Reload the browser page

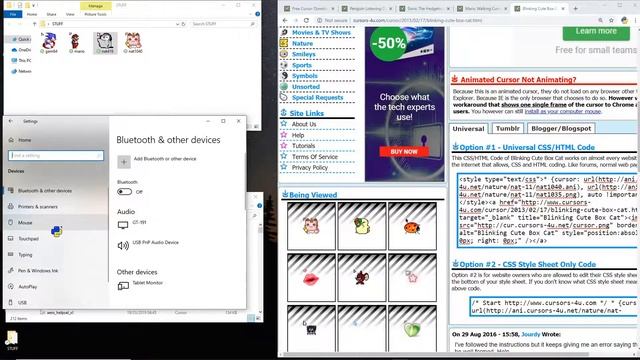(x=306, y=20)
